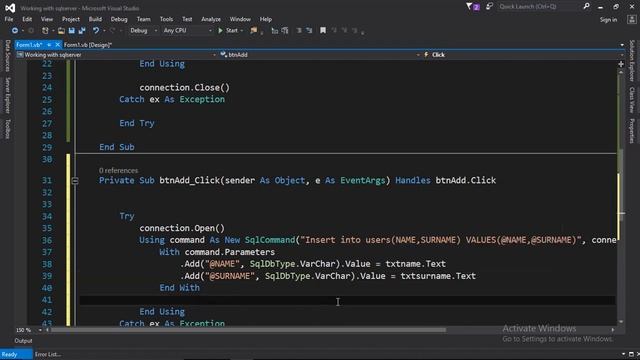Pin the Form1.vb tab
640x360 pixels.
click(x=49, y=45)
